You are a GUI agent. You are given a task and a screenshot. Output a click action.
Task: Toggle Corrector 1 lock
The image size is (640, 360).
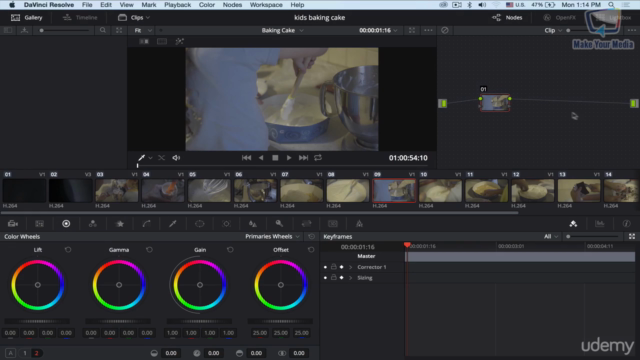333,267
